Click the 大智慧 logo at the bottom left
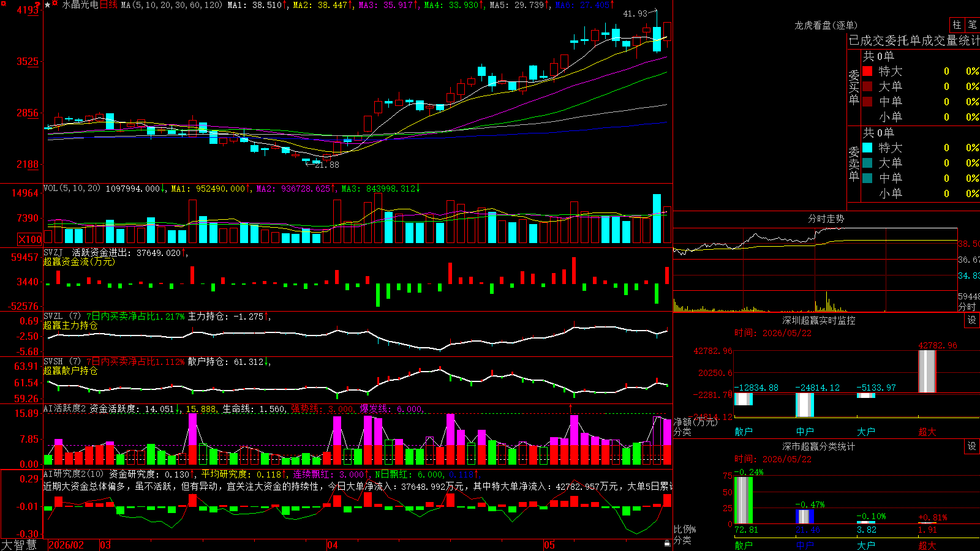 click(19, 544)
